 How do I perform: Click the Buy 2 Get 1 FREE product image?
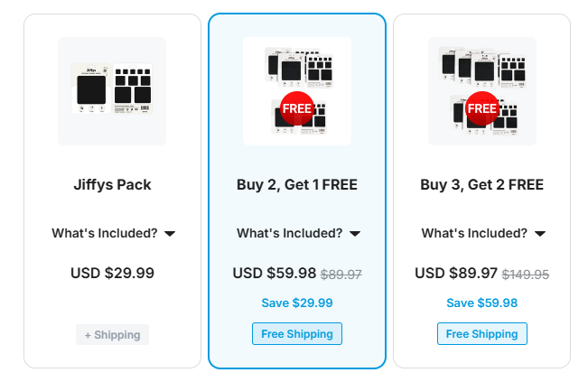pyautogui.click(x=297, y=91)
